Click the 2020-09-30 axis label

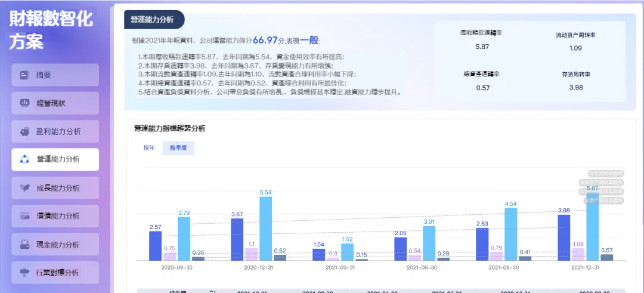click(176, 267)
